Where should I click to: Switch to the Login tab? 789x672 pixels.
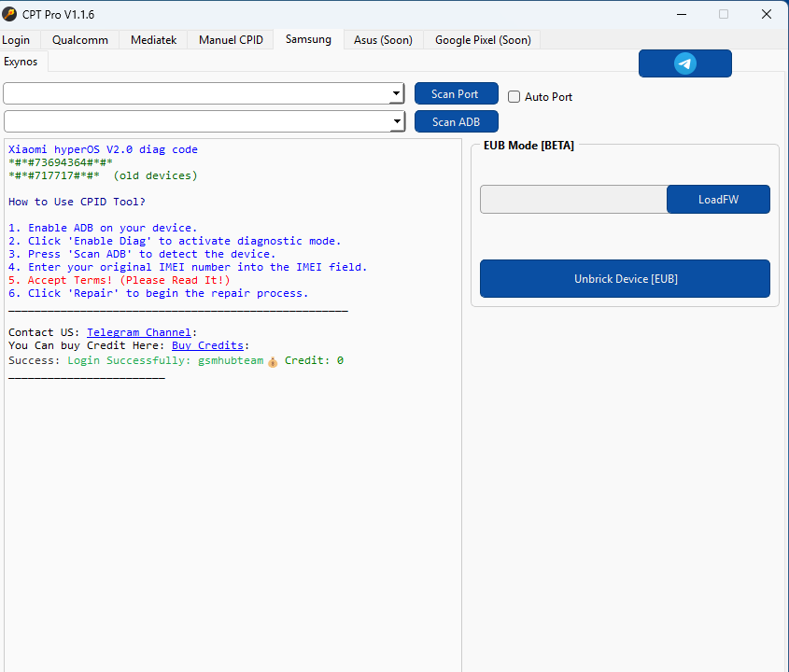click(16, 40)
